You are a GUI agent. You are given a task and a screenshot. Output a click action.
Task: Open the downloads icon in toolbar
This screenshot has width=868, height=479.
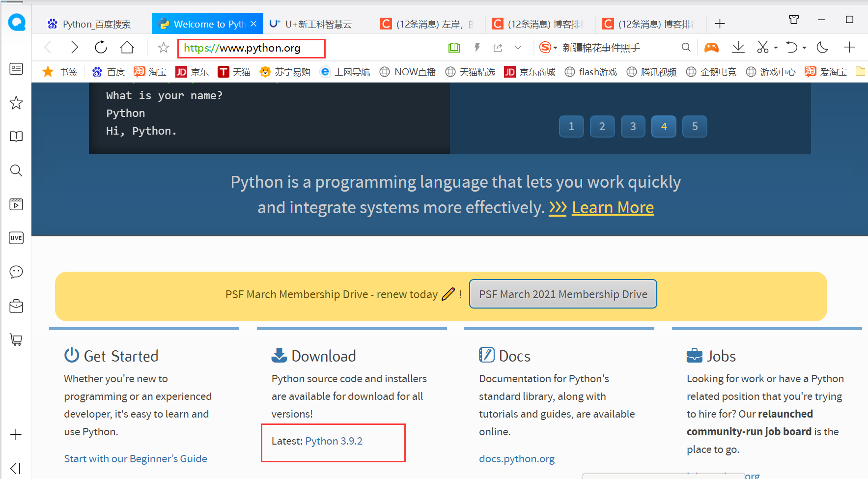(x=738, y=47)
